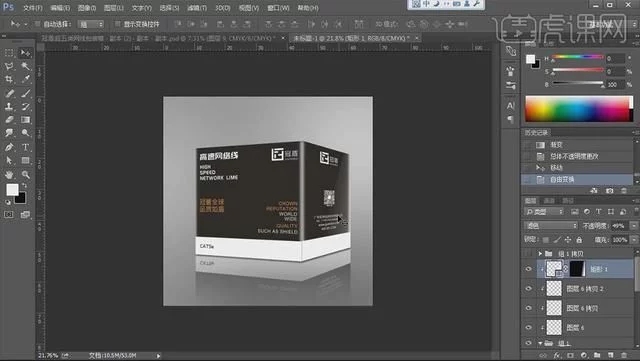Open the opacity 不透明度 slider arrow
This screenshot has width=640, height=361.
pos(634,225)
